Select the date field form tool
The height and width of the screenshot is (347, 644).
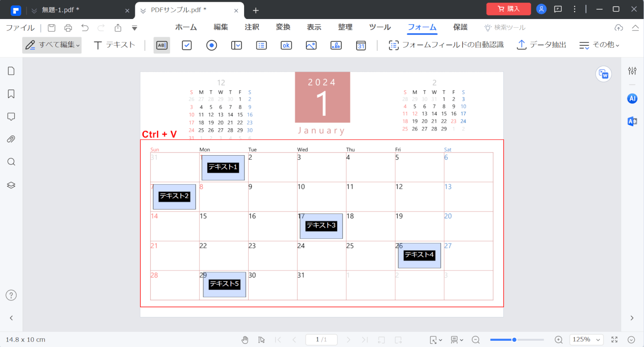click(x=361, y=45)
